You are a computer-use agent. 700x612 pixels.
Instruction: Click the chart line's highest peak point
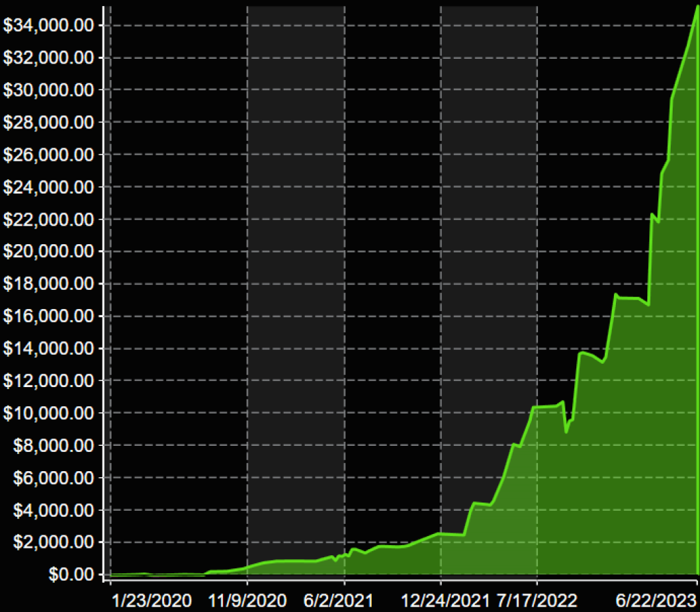point(696,8)
